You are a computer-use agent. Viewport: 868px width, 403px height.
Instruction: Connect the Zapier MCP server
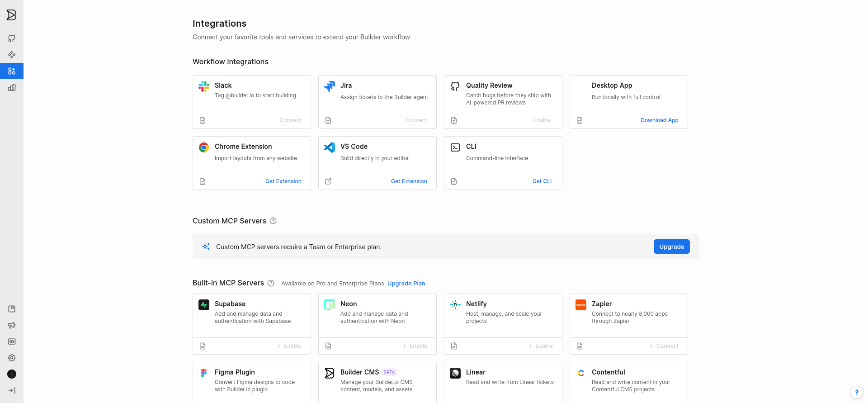pyautogui.click(x=664, y=346)
